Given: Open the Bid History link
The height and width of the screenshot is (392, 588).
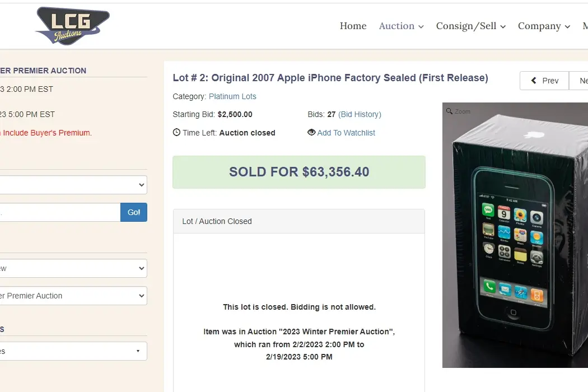Looking at the screenshot, I should (x=360, y=114).
